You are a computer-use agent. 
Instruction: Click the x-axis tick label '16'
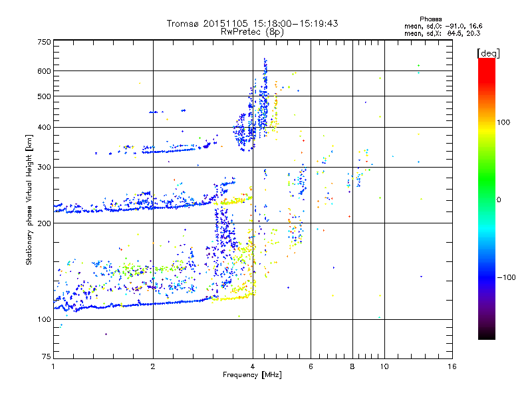(452, 366)
